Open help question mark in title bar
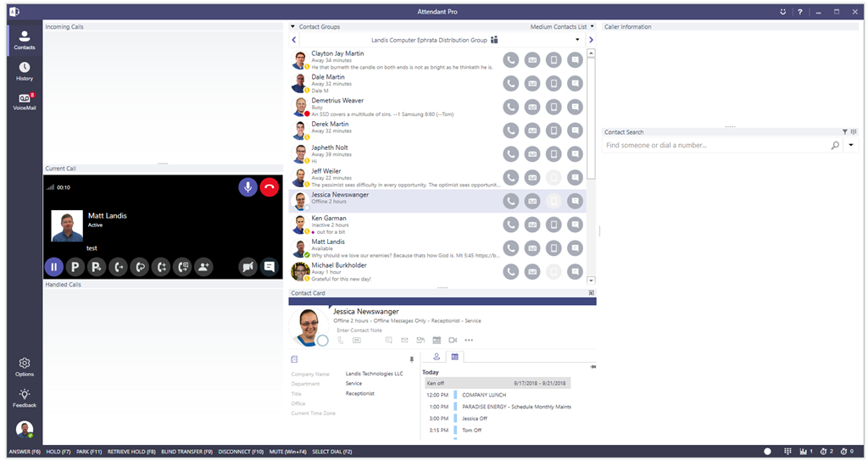The width and height of the screenshot is (868, 461). tap(800, 12)
